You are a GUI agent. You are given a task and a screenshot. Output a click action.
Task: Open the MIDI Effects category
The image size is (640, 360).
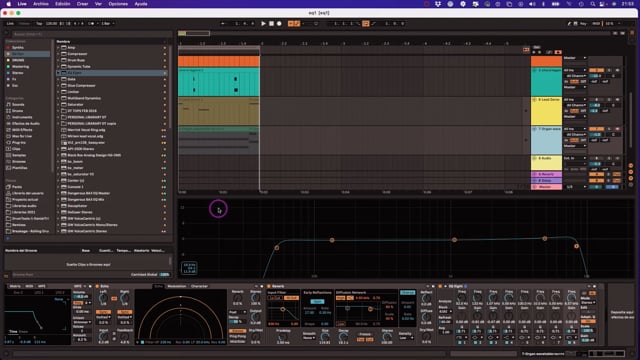[22, 130]
